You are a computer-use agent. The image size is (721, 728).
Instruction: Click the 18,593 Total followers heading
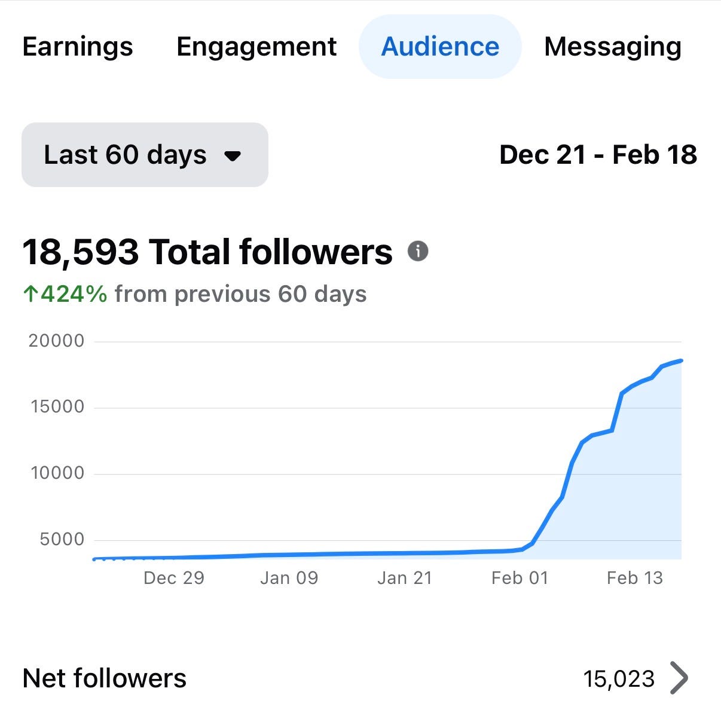point(207,252)
